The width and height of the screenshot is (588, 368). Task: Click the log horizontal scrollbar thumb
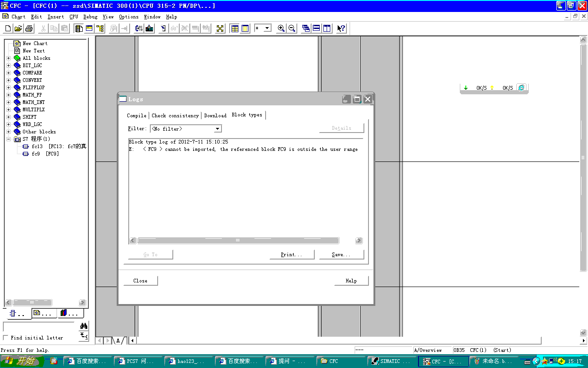(x=238, y=241)
